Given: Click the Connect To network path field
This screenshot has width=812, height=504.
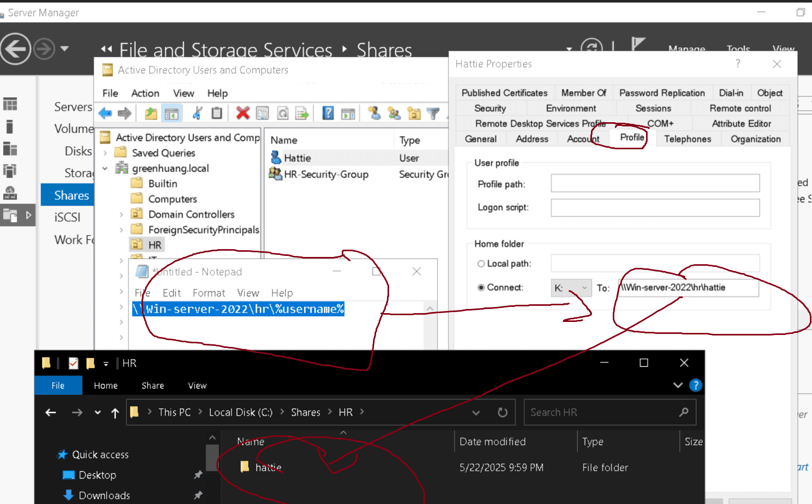Looking at the screenshot, I should click(x=688, y=288).
